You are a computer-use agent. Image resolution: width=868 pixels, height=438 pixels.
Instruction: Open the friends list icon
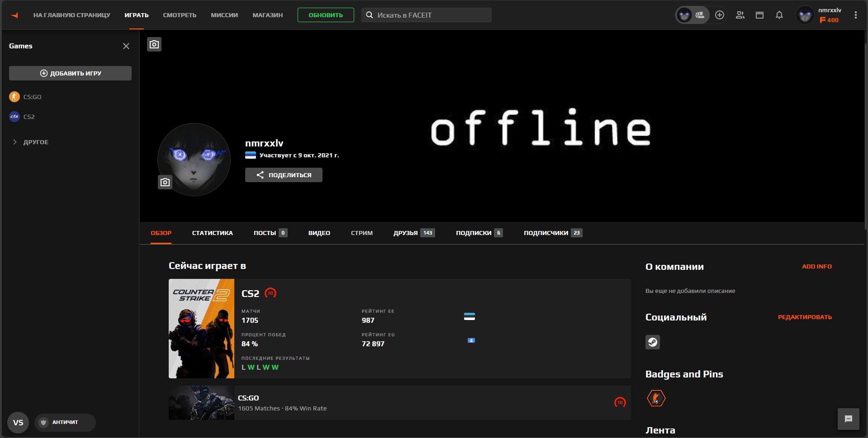pyautogui.click(x=740, y=15)
